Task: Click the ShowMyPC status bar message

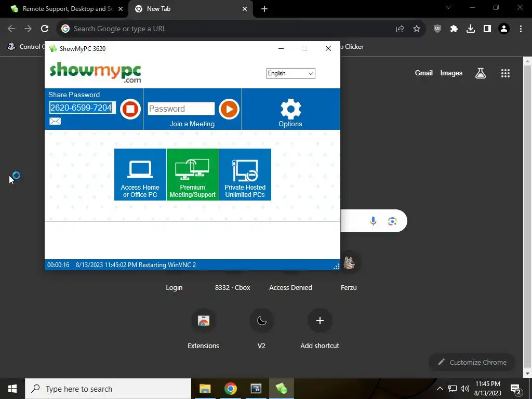Action: [x=136, y=265]
